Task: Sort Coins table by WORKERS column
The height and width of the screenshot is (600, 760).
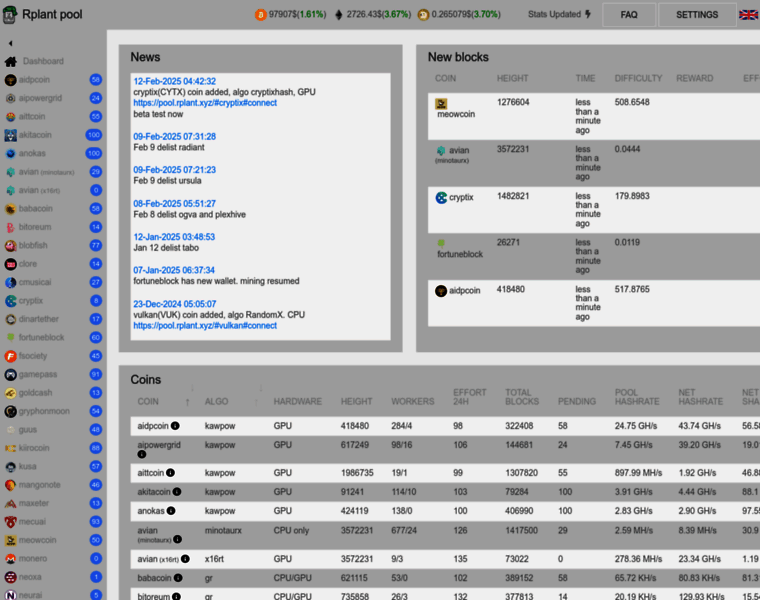Action: pyautogui.click(x=412, y=401)
